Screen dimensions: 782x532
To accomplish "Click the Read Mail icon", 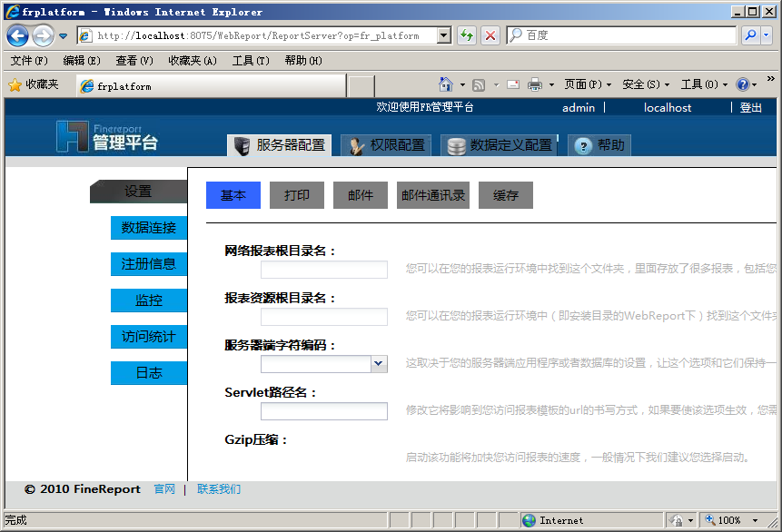I will [x=513, y=84].
